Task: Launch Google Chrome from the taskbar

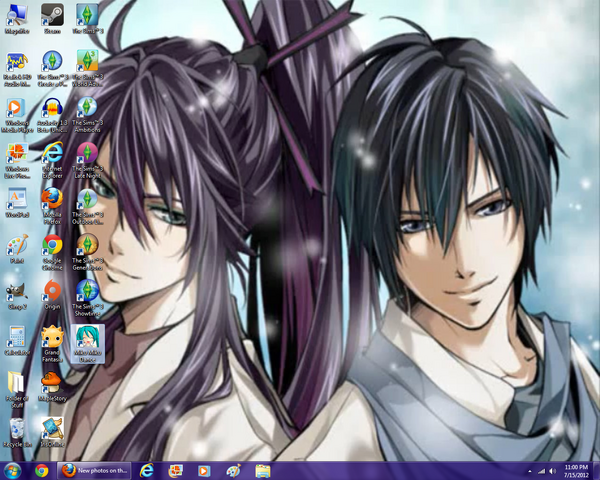Action: click(x=42, y=470)
